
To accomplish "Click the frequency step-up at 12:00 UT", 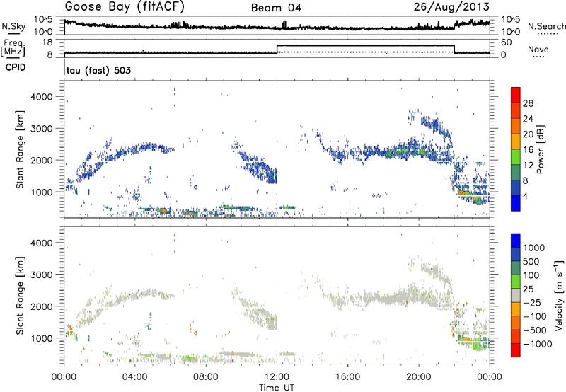I will coord(277,49).
